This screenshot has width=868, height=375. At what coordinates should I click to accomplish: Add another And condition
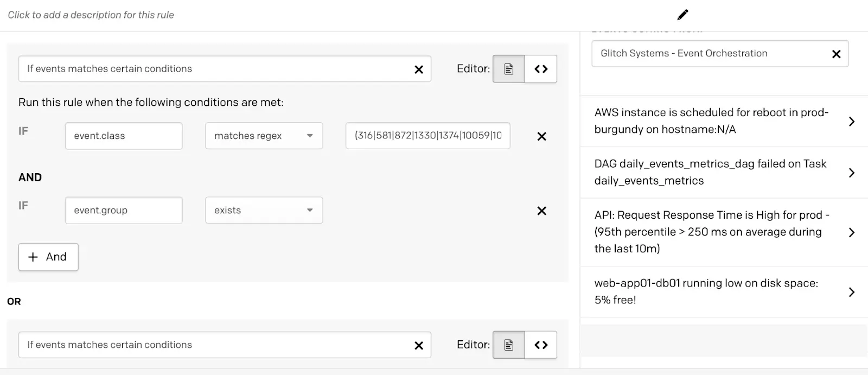coord(48,257)
